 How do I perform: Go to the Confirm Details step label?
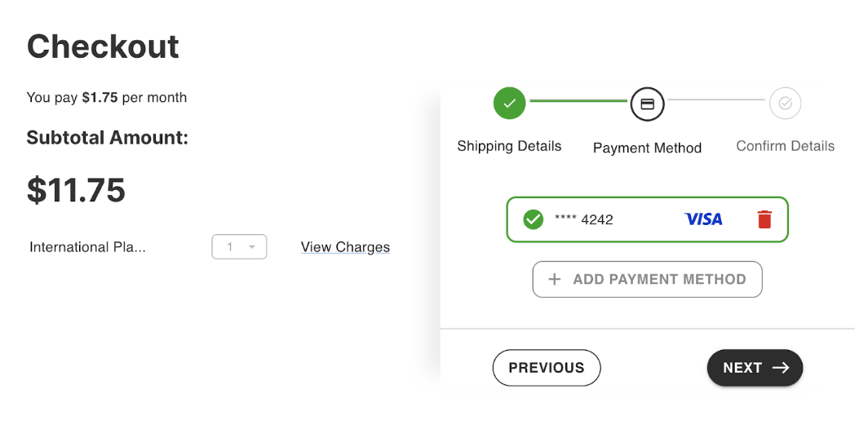[x=785, y=146]
